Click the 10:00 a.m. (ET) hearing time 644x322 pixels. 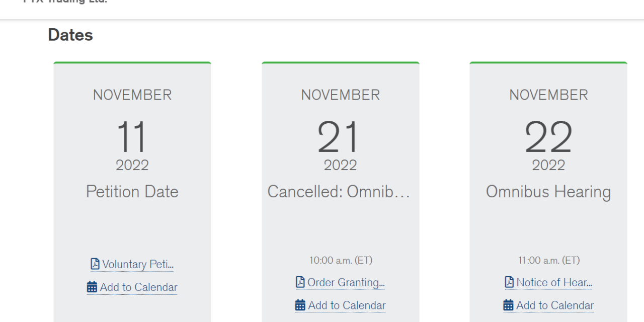(x=341, y=260)
